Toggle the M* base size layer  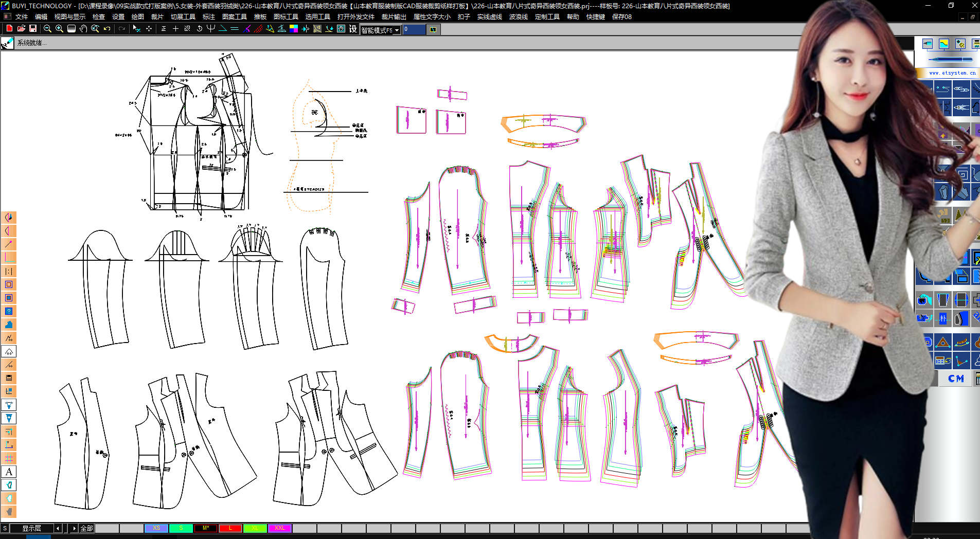(206, 528)
